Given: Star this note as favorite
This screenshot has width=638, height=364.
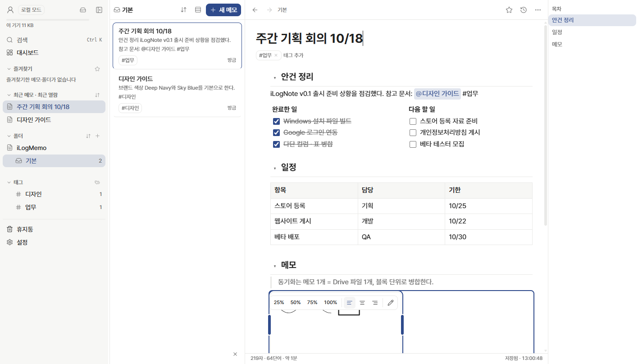Looking at the screenshot, I should coord(509,10).
